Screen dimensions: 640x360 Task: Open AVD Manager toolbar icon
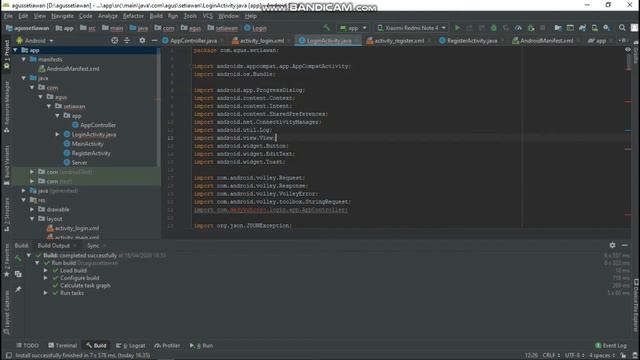coord(595,28)
